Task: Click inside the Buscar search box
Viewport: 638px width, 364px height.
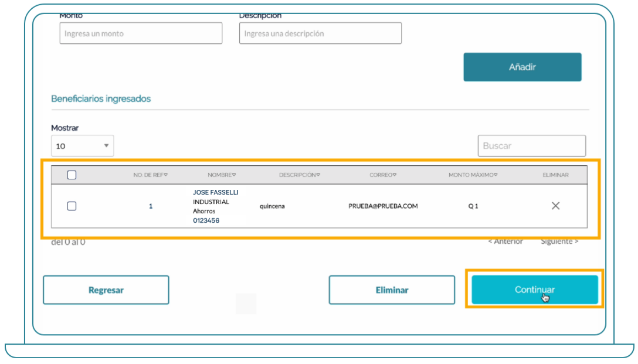Action: coord(531,145)
